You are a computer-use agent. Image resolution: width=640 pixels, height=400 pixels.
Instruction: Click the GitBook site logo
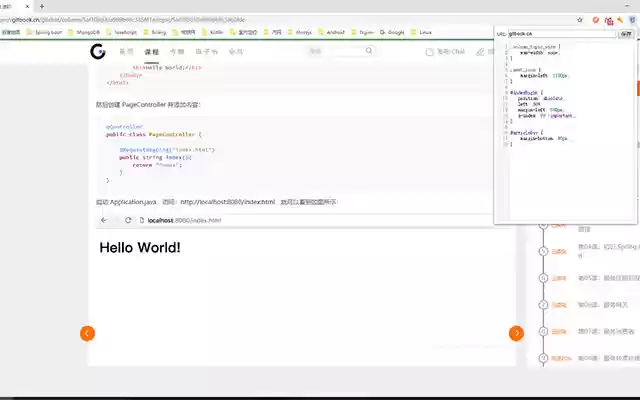tap(98, 51)
